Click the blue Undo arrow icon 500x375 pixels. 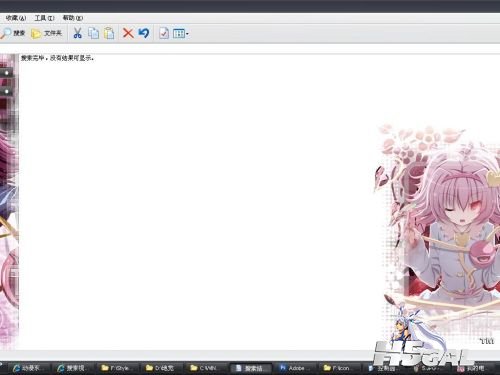144,33
